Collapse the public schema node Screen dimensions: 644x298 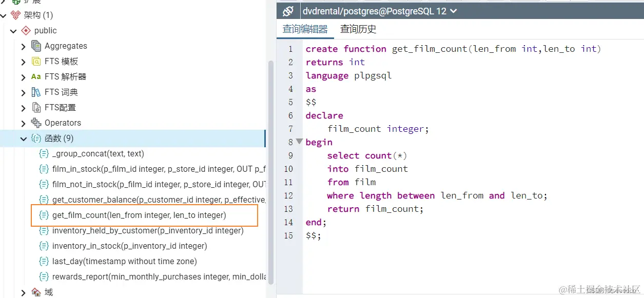point(13,31)
